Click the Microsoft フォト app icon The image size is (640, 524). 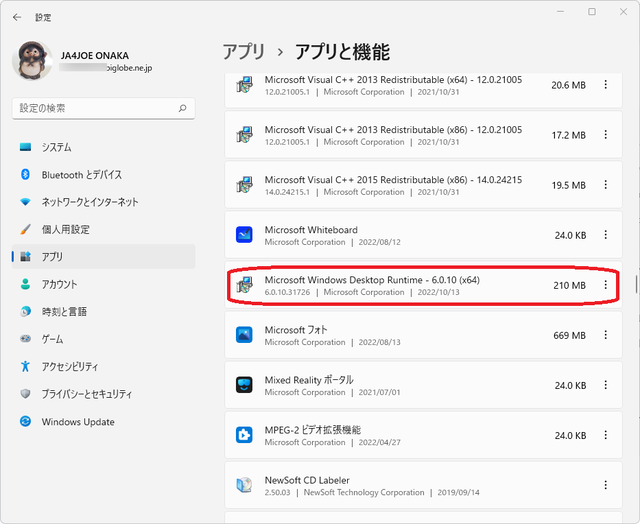(x=244, y=335)
